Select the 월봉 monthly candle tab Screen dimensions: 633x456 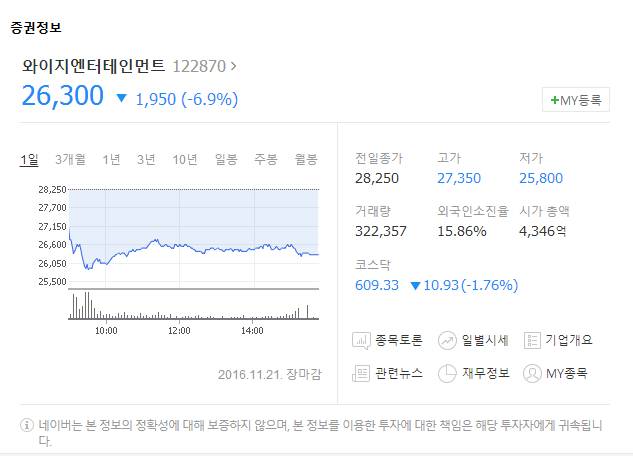pos(305,159)
